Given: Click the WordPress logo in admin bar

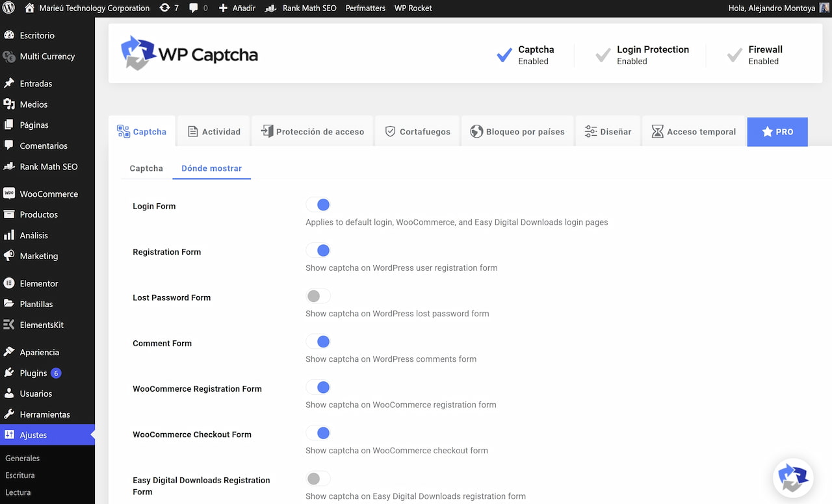Looking at the screenshot, I should pos(8,8).
